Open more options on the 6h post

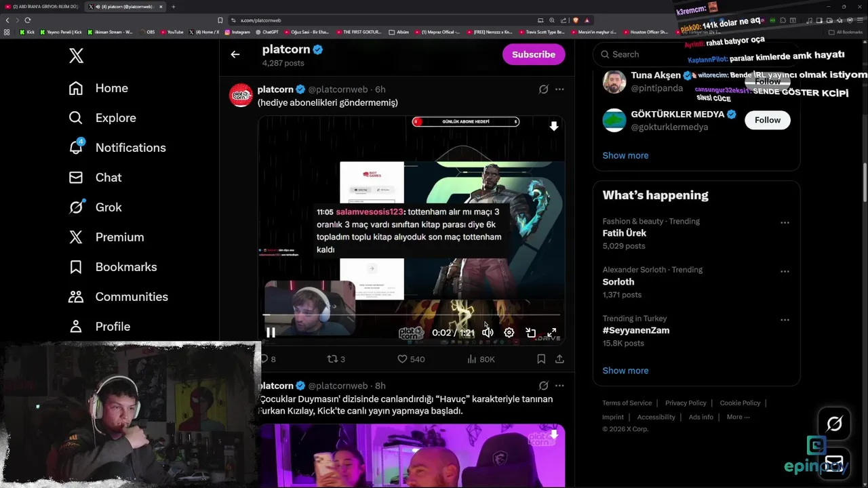559,89
